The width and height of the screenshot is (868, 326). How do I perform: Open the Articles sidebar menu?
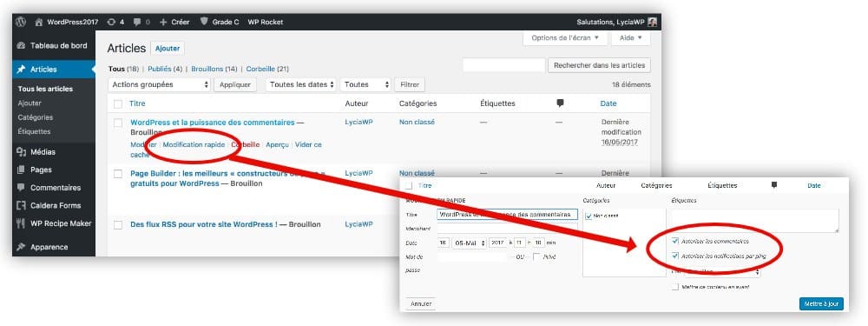(x=54, y=70)
